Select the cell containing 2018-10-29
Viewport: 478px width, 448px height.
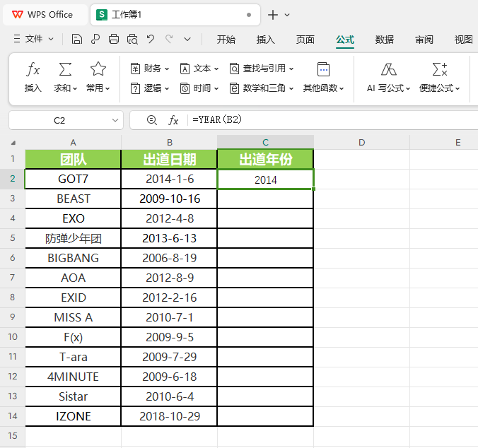169,416
